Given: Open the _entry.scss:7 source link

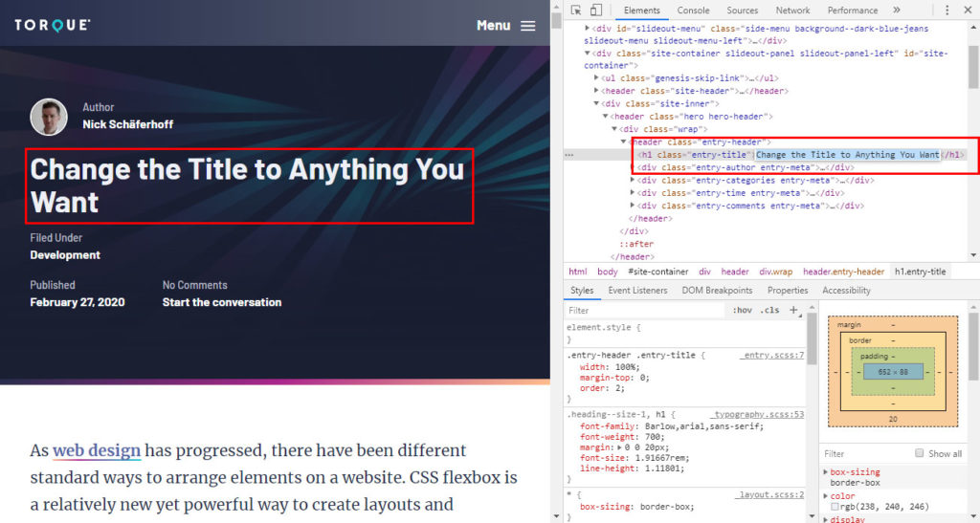Looking at the screenshot, I should coord(772,355).
